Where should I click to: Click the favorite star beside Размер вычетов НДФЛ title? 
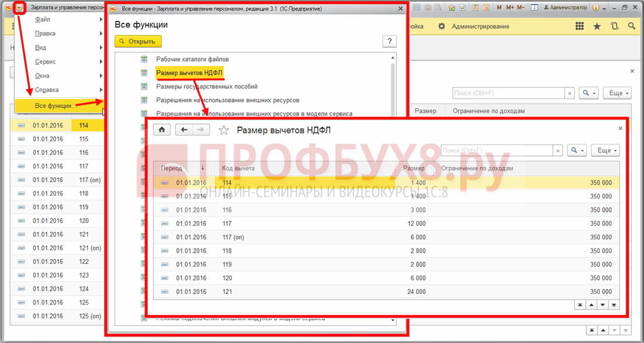click(x=224, y=130)
